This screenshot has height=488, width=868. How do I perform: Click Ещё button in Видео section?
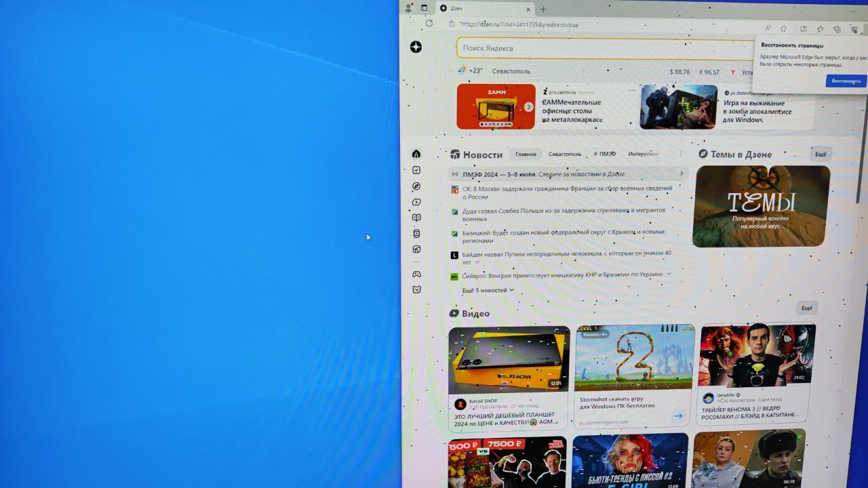click(806, 308)
